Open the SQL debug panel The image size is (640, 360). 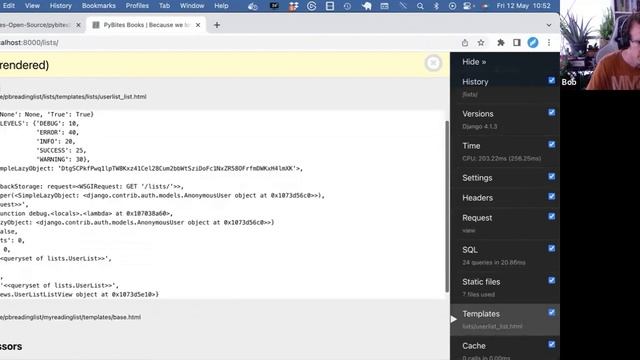470,250
